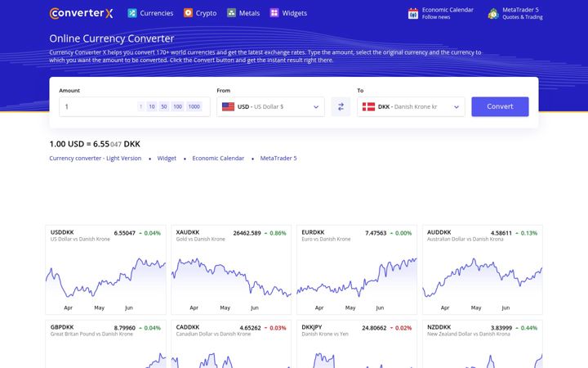588x368 pixels.
Task: Open MetaTrader 5 Quotes & Trading link
Action: click(x=515, y=14)
